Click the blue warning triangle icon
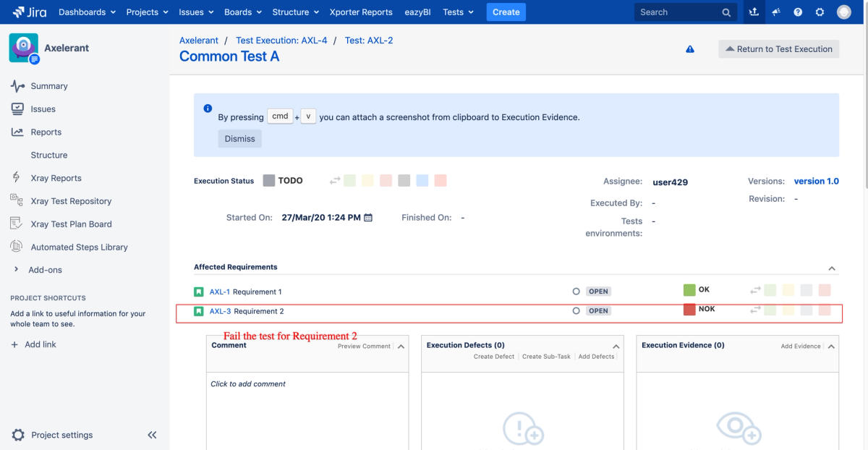Image resolution: width=868 pixels, height=450 pixels. click(690, 49)
